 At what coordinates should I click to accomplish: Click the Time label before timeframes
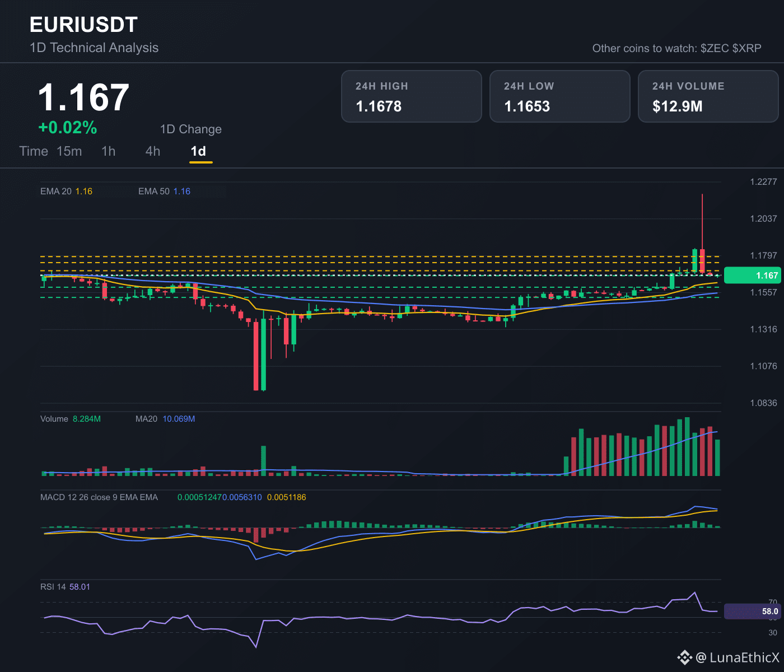[x=34, y=151]
